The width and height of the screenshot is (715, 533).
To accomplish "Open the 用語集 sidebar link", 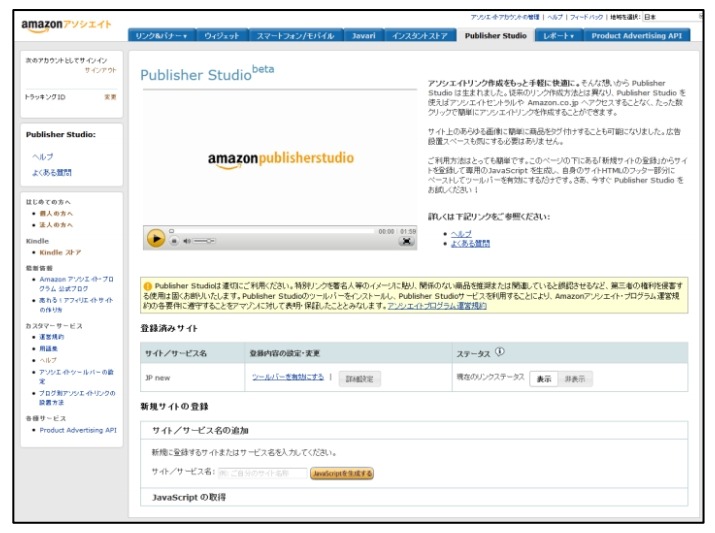I will coord(48,348).
